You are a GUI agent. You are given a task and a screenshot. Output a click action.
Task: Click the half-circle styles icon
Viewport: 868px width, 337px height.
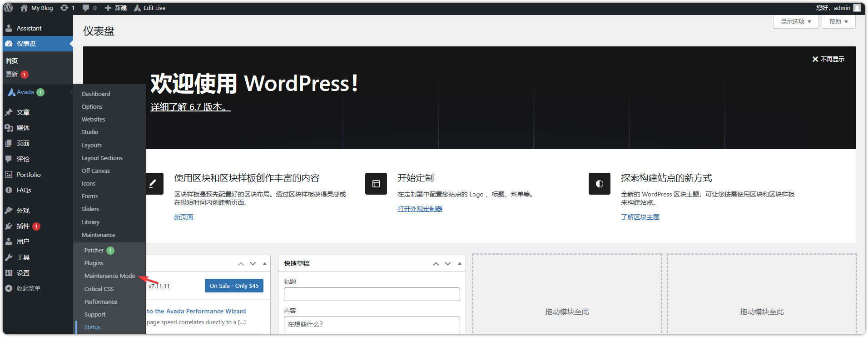click(600, 184)
